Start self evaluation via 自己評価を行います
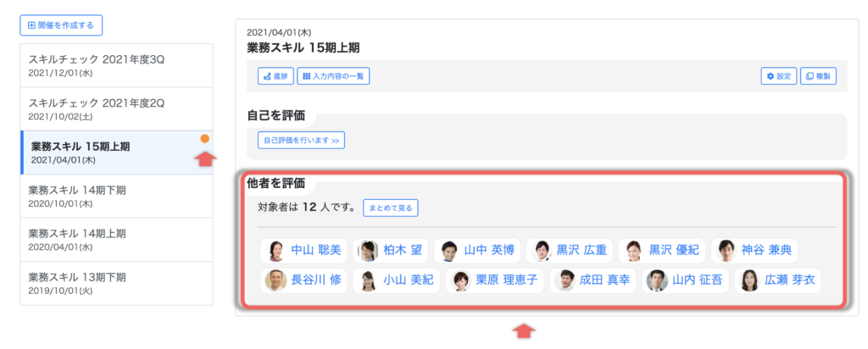This screenshot has height=349, width=868. pyautogui.click(x=301, y=140)
